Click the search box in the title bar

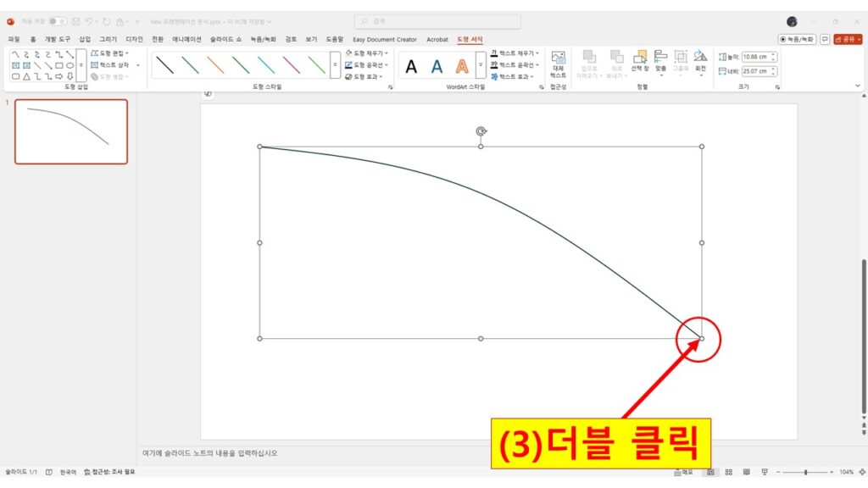coord(437,21)
